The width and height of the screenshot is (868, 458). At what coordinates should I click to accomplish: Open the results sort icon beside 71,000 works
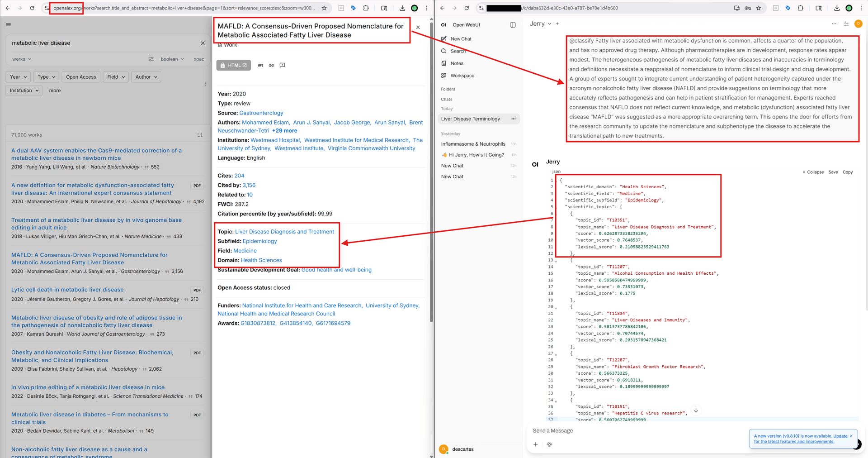coord(200,135)
